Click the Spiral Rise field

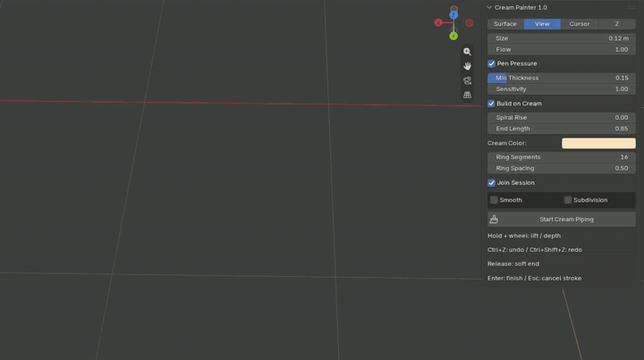tap(562, 117)
